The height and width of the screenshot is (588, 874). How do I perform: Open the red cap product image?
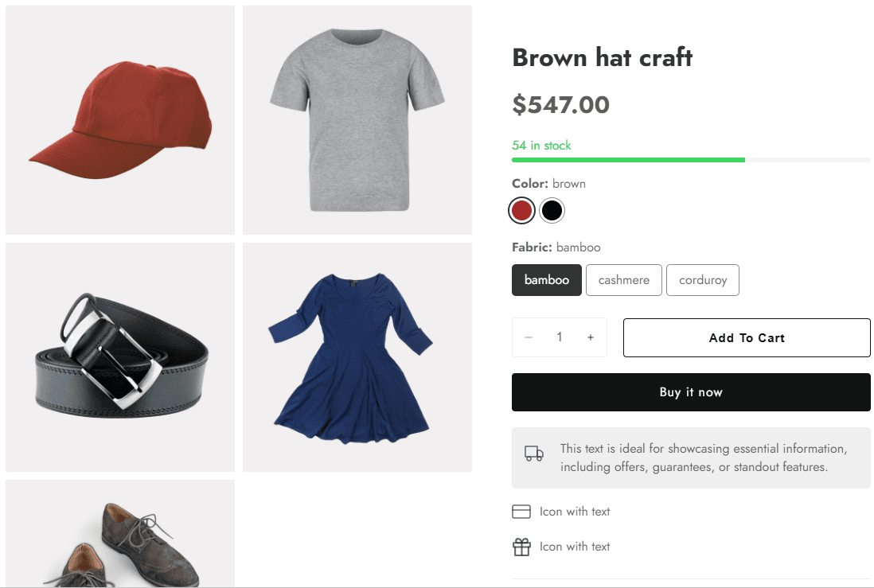coord(120,120)
